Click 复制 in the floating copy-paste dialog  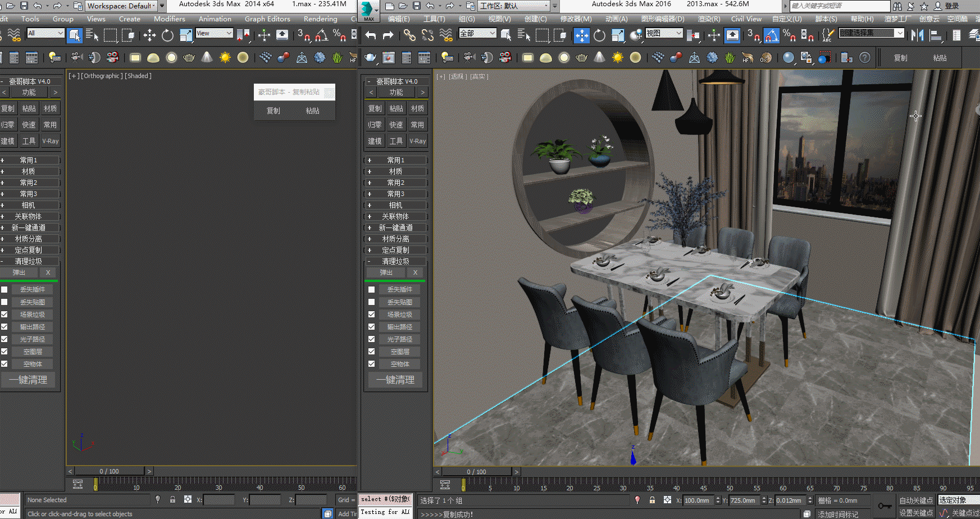pos(274,111)
